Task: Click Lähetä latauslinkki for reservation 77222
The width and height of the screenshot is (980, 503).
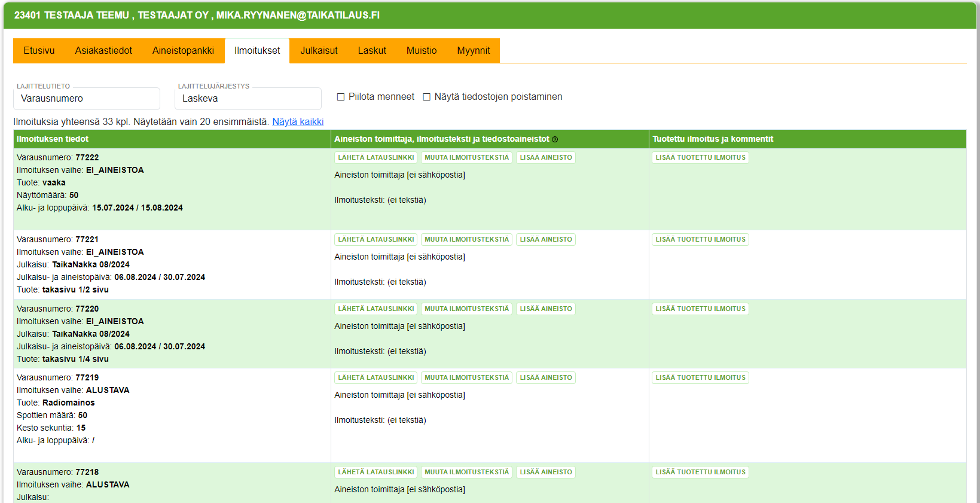Action: (x=376, y=157)
